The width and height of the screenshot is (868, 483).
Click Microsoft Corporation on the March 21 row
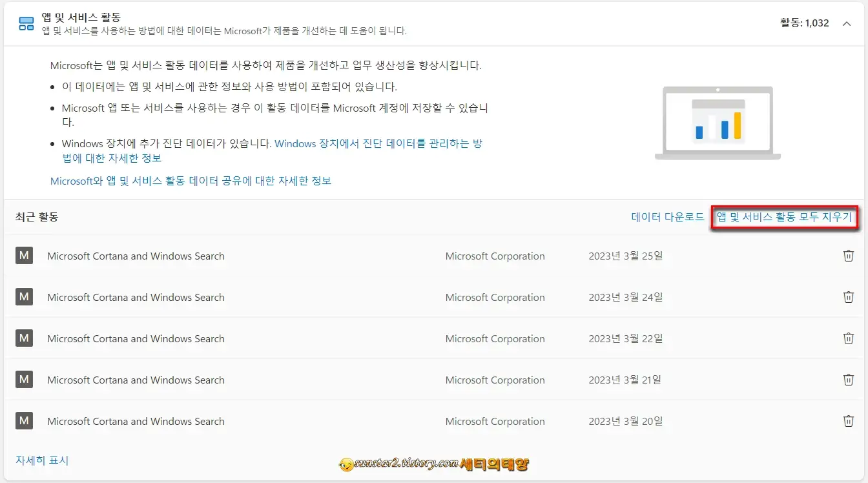[x=495, y=380]
